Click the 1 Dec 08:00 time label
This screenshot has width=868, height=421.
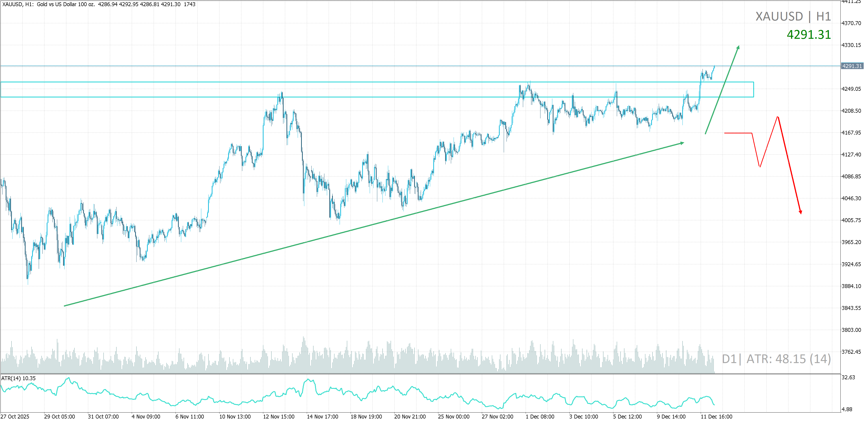tap(540, 417)
